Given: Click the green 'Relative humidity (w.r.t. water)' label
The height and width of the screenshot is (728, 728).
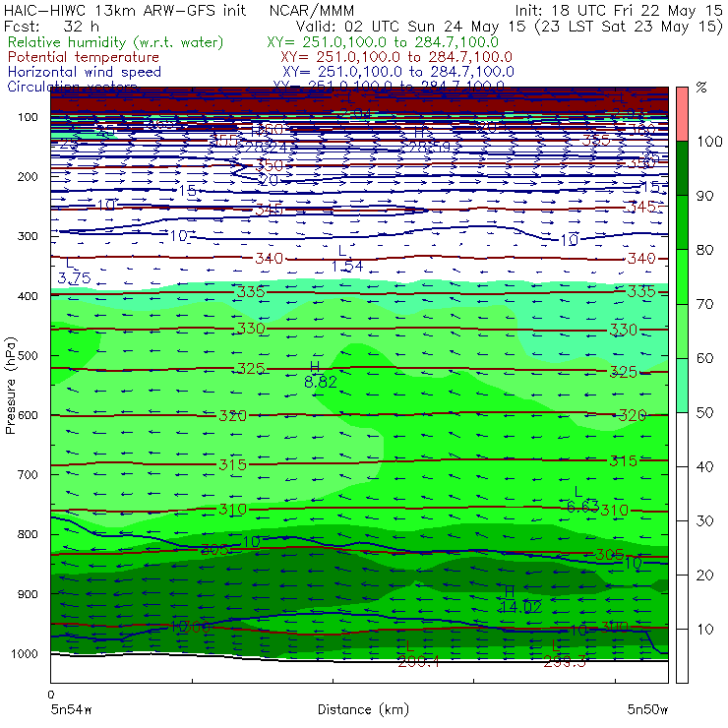Looking at the screenshot, I should [x=115, y=42].
